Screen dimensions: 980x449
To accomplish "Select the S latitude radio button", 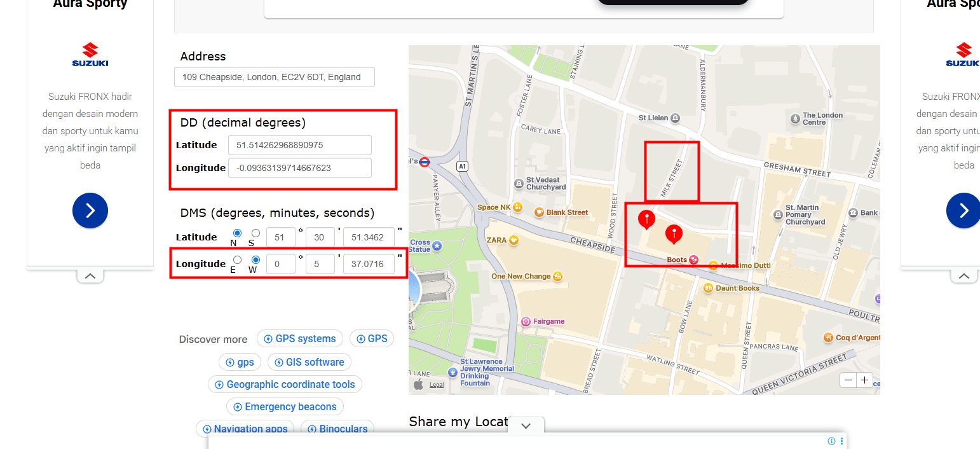I will [x=255, y=233].
